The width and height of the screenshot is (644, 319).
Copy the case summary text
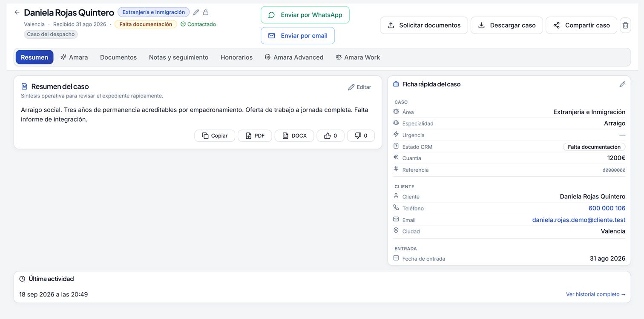(x=215, y=136)
